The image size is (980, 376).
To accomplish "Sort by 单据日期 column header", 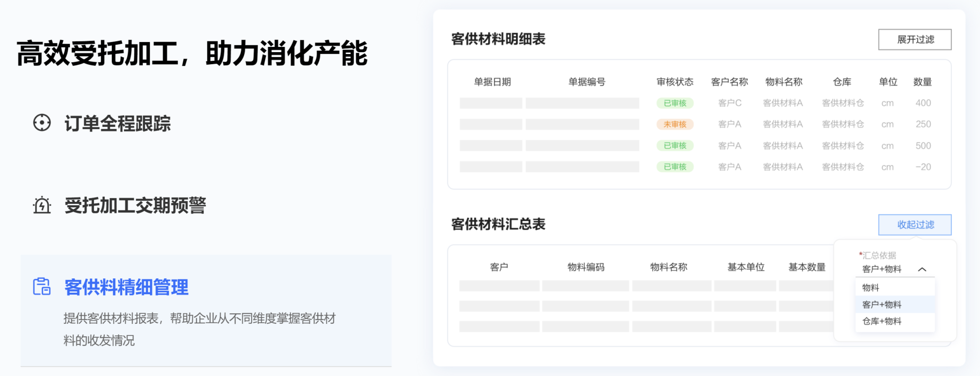I will (x=492, y=82).
